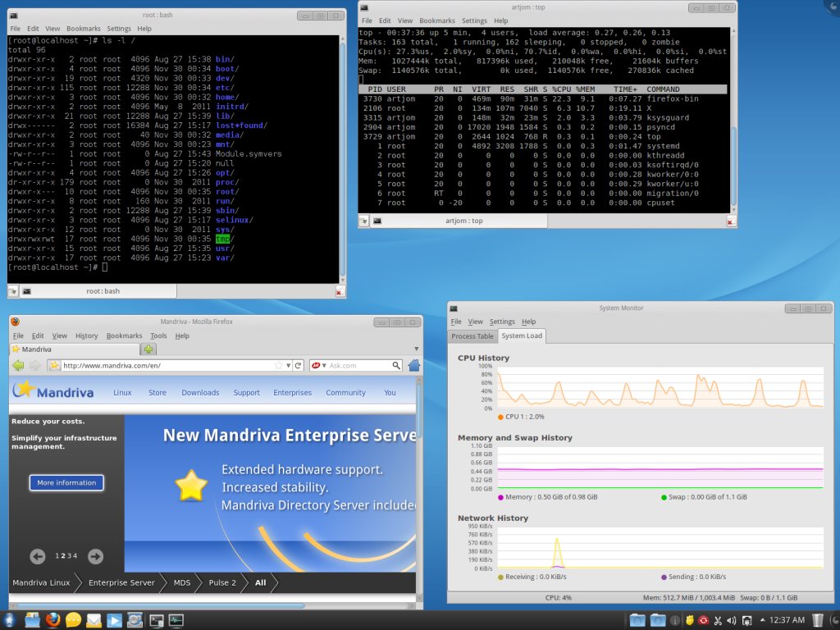Expand the search engine selector dropdown
This screenshot has width=840, height=630.
324,365
